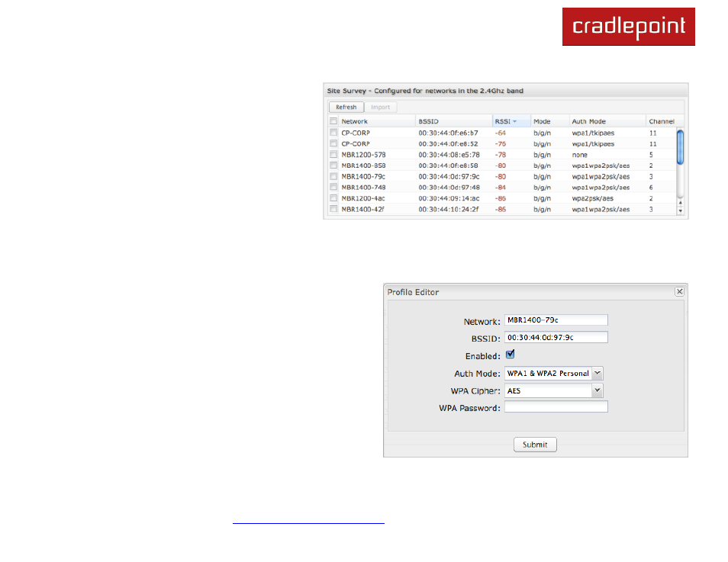The image size is (728, 562).
Task: Check the box for CP-CORP 00:30:44:0f:e6:b7
Action: coord(333,133)
